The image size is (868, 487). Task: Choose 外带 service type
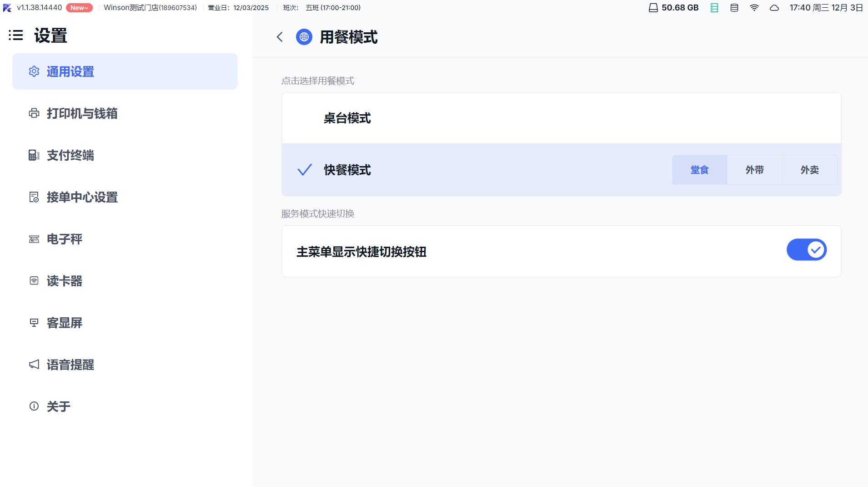[754, 170]
